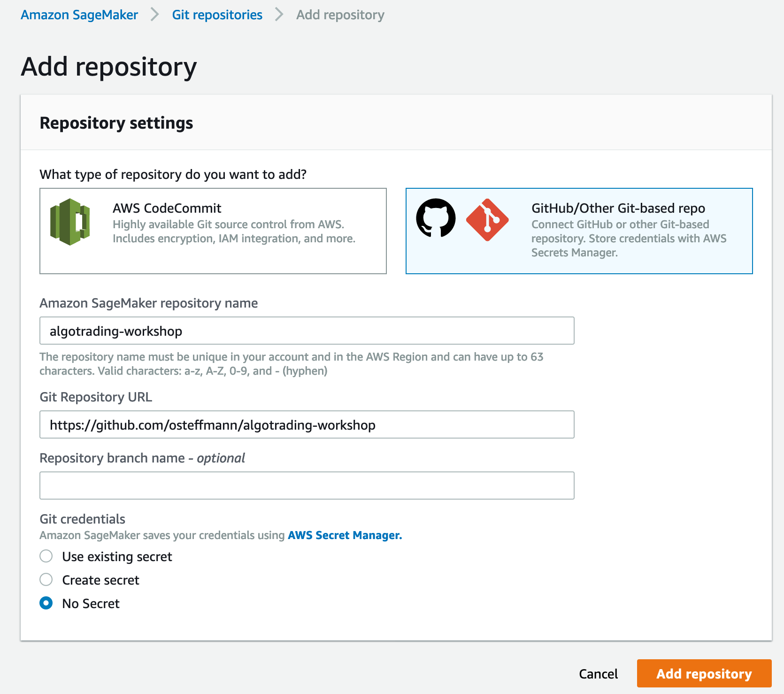The image size is (784, 694).
Task: Open the AWS Secret Manager link
Action: [x=345, y=535]
